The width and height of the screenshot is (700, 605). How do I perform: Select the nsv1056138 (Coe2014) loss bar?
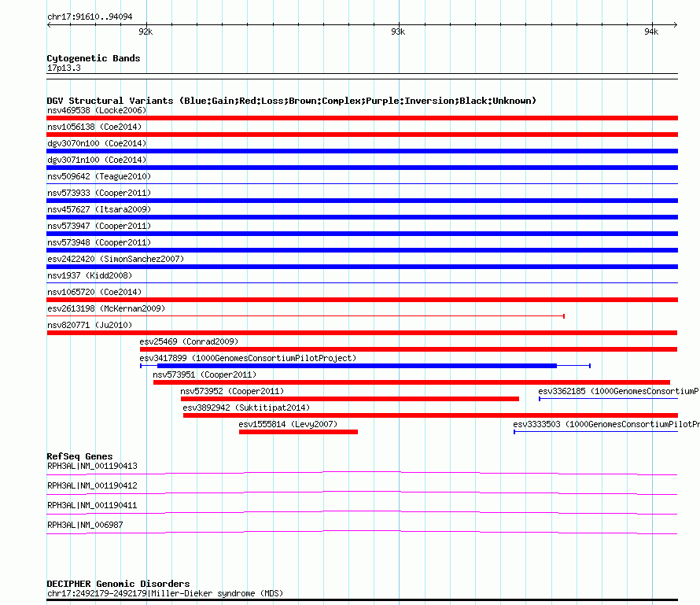click(x=362, y=135)
